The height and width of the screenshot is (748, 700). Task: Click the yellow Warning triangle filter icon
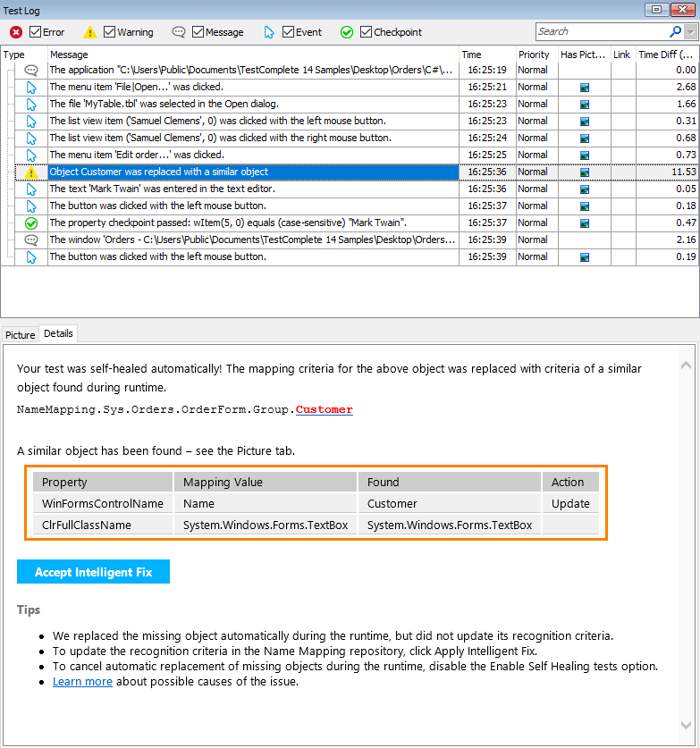(x=90, y=32)
